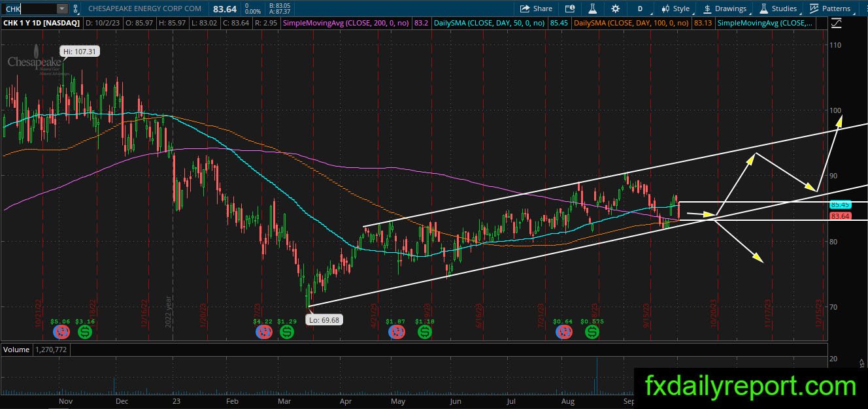
Task: Click the earnings icon under $4.22
Action: click(263, 332)
